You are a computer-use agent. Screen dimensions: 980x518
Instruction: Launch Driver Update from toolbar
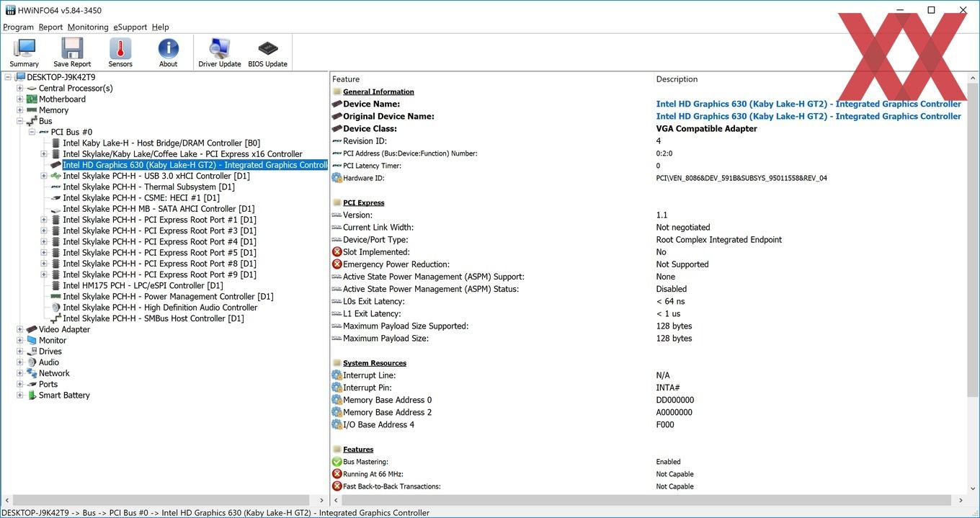(x=219, y=53)
